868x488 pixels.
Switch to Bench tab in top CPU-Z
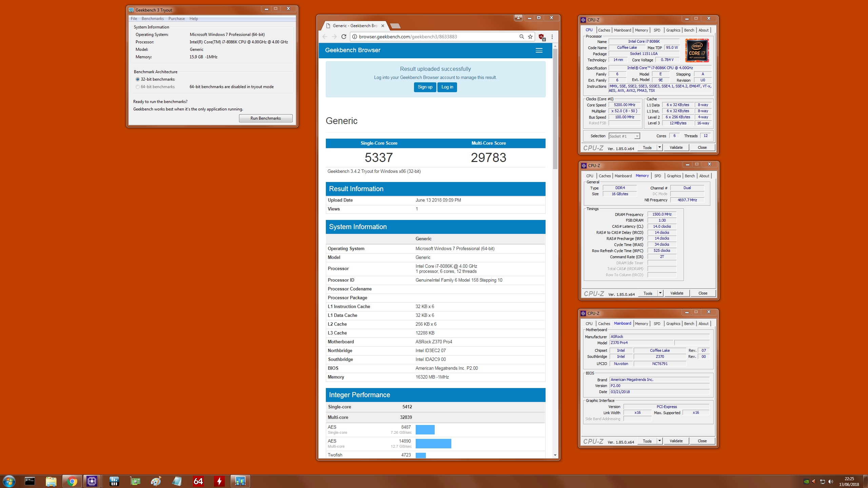click(689, 30)
